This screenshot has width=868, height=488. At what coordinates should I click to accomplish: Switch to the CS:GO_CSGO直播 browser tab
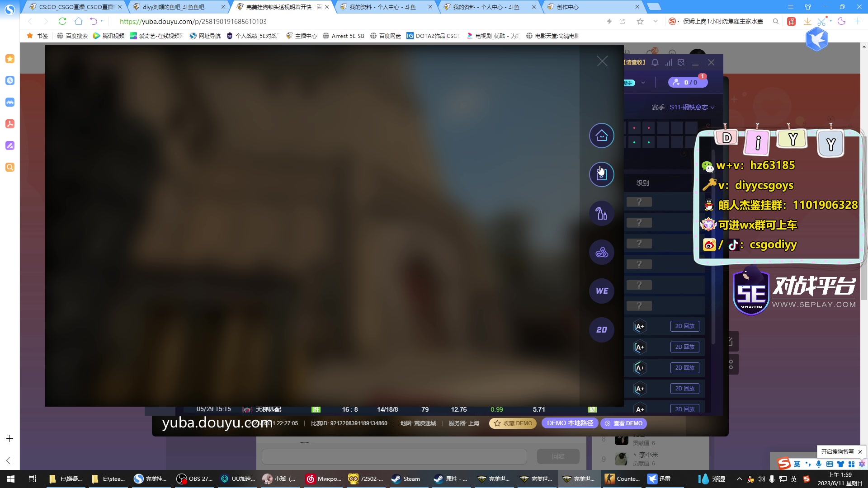(x=75, y=7)
